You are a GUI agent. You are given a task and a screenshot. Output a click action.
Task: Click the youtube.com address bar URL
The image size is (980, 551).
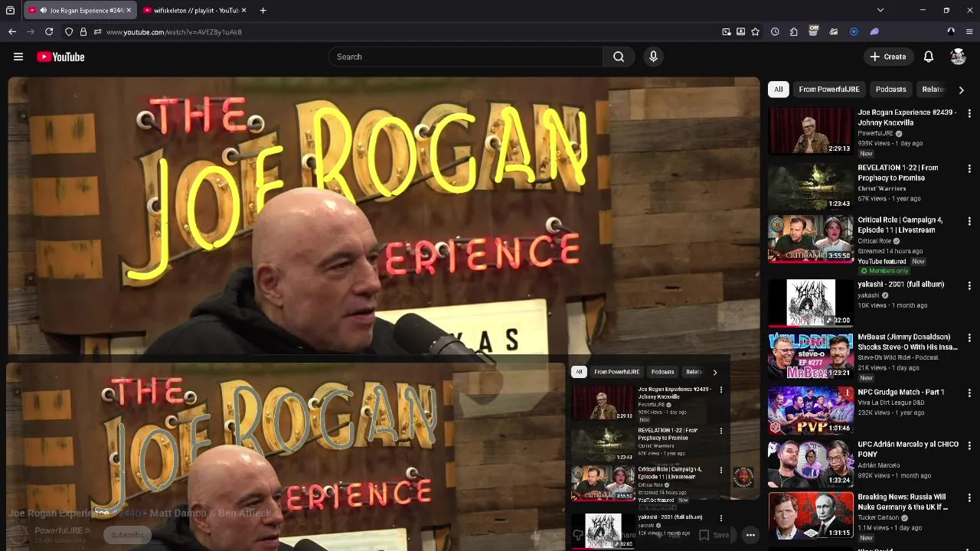click(x=174, y=32)
